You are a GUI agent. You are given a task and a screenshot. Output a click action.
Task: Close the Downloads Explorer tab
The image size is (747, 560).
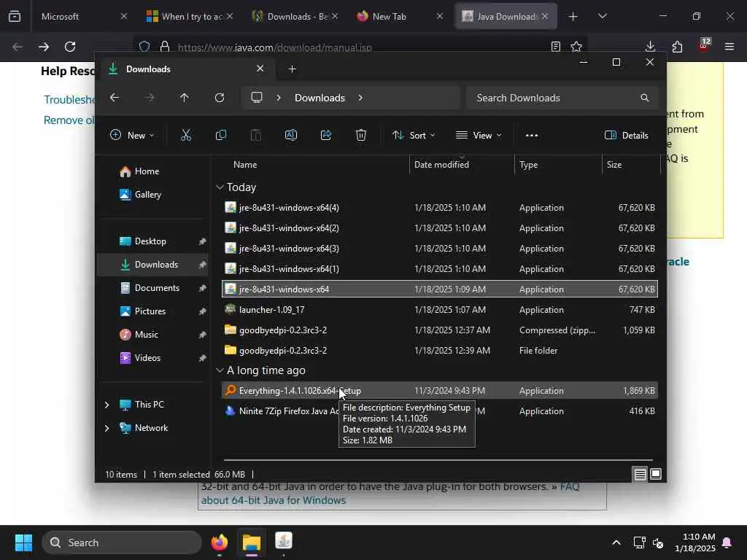pos(260,69)
